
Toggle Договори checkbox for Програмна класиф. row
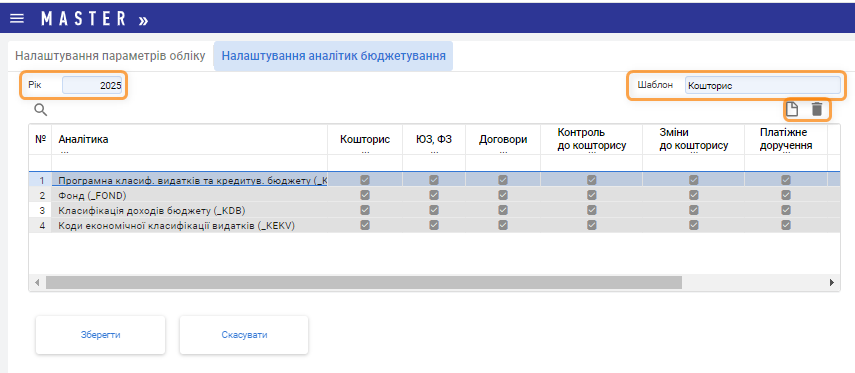503,179
